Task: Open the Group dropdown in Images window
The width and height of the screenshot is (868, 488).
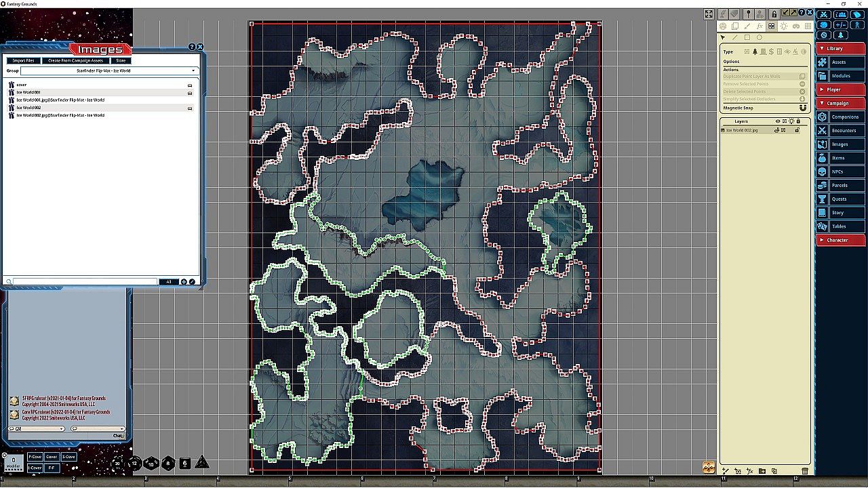Action: [108, 70]
